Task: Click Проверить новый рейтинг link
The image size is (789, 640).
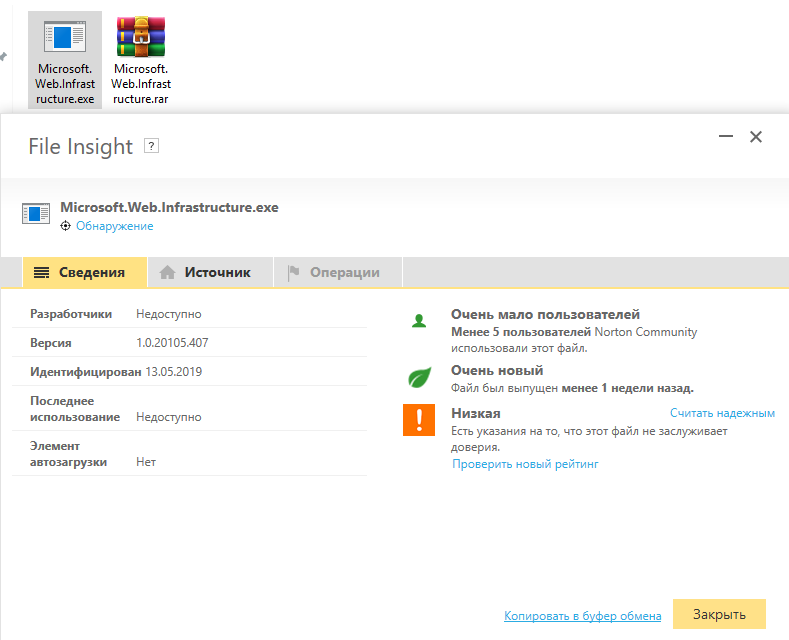Action: click(525, 464)
